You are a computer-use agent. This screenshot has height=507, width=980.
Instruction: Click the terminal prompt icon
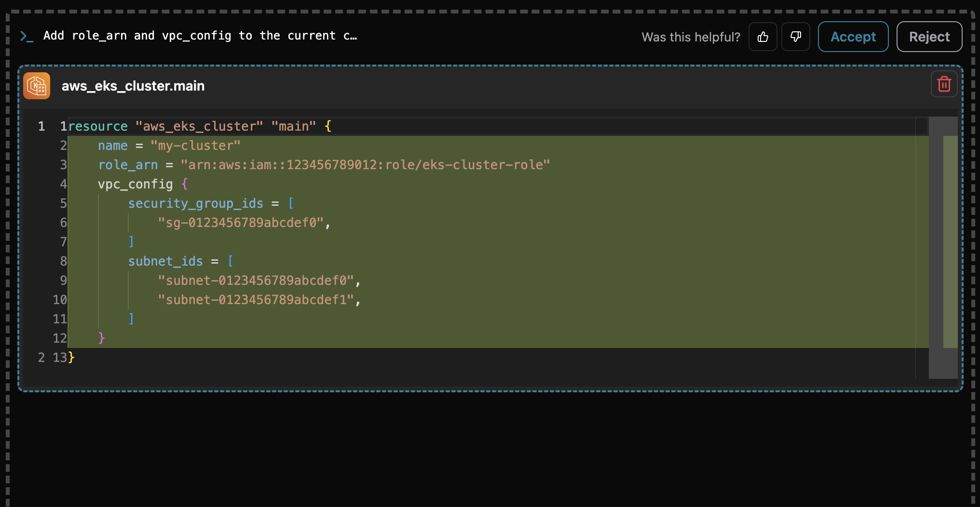point(27,36)
